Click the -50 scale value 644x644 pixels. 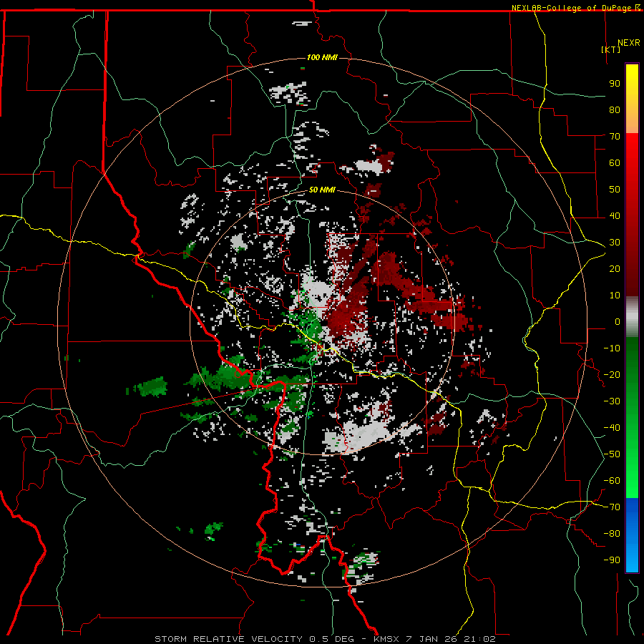612,454
